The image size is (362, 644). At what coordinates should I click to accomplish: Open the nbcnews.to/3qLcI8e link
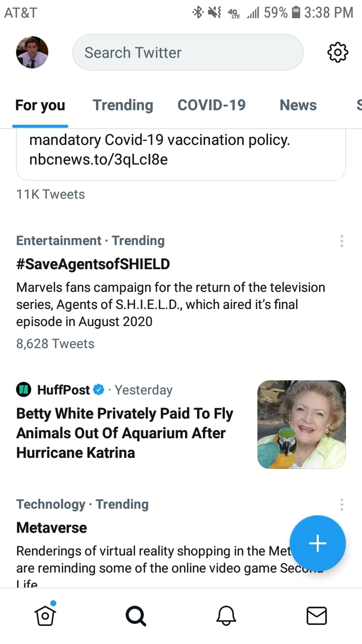click(x=98, y=159)
